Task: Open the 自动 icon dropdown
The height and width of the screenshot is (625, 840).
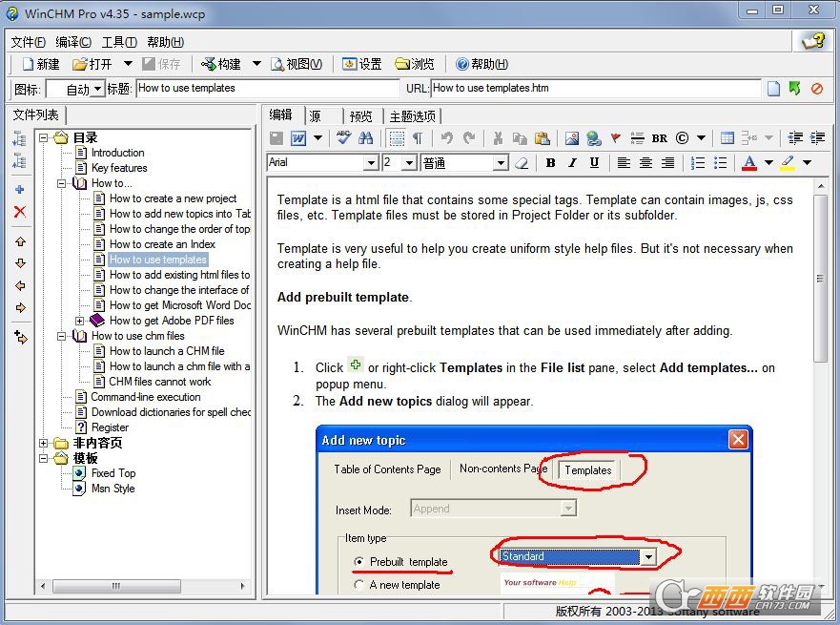Action: [97, 89]
